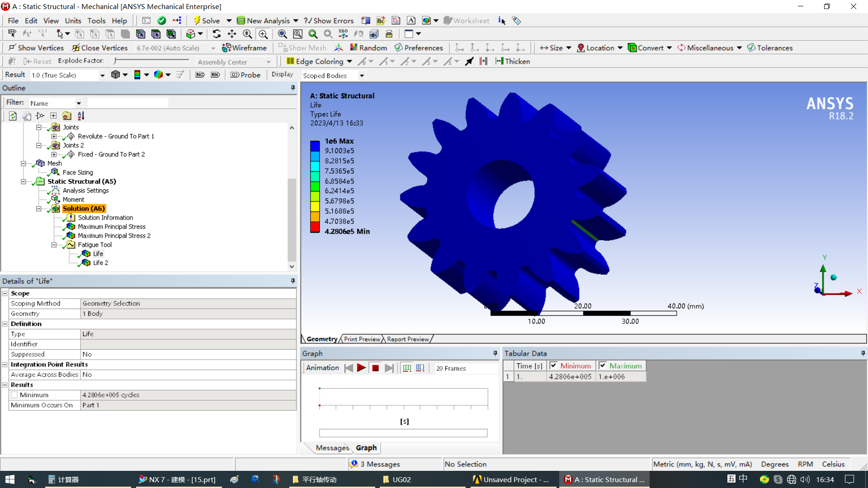
Task: Click the Convert button
Action: pyautogui.click(x=650, y=48)
